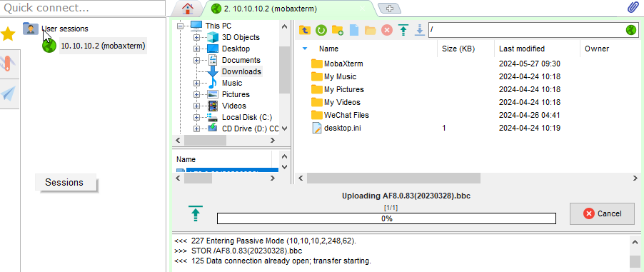The width and height of the screenshot is (644, 272).
Task: Click the desktop.ini file icon
Action: pos(317,129)
